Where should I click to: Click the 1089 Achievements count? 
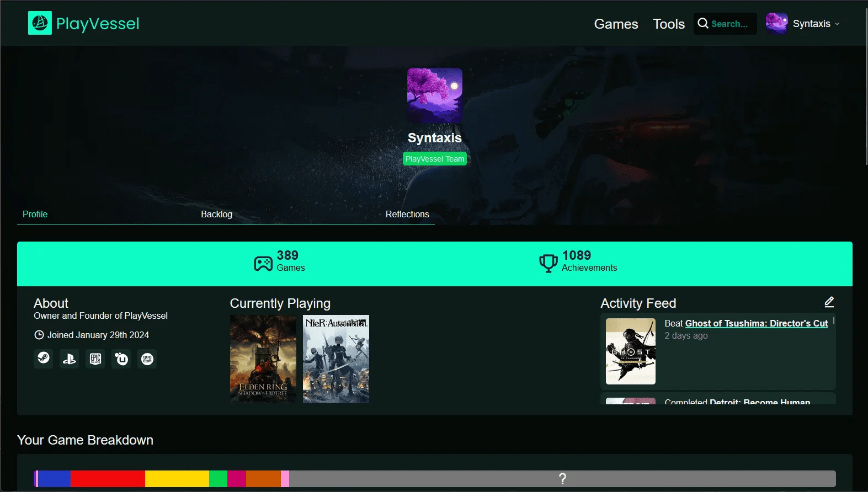(589, 261)
